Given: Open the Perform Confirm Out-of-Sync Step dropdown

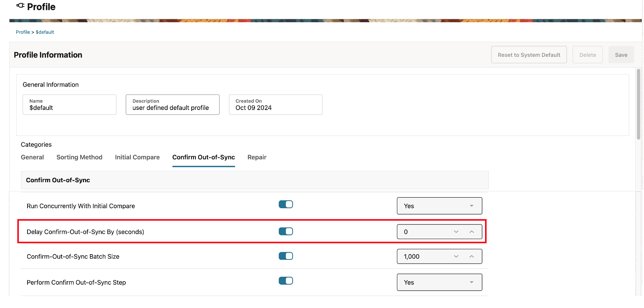Looking at the screenshot, I should pos(439,282).
